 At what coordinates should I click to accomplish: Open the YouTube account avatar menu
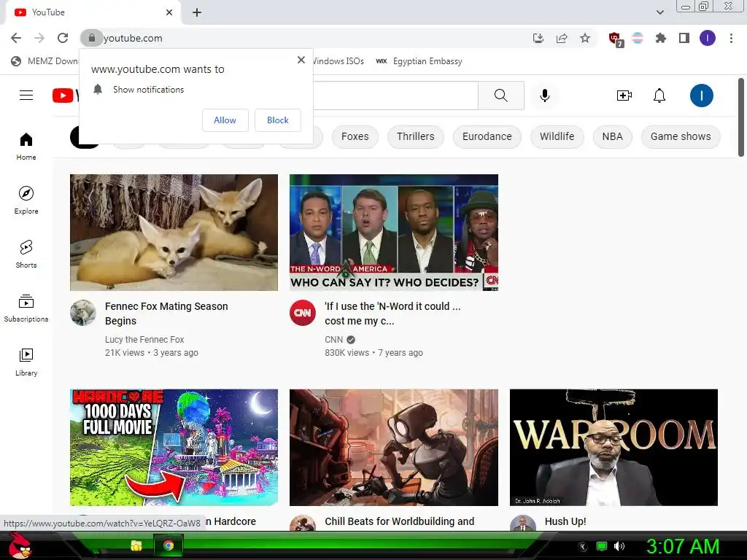[x=701, y=96]
